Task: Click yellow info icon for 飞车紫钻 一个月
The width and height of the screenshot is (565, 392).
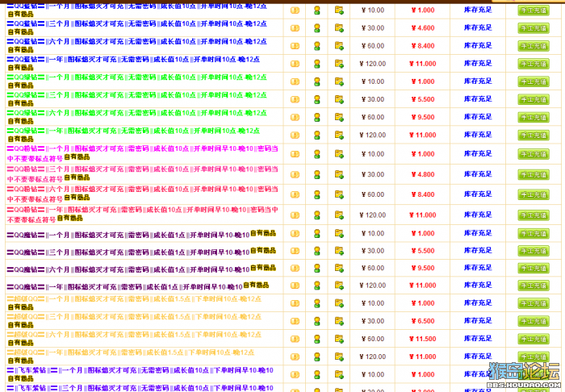Action: coord(295,375)
